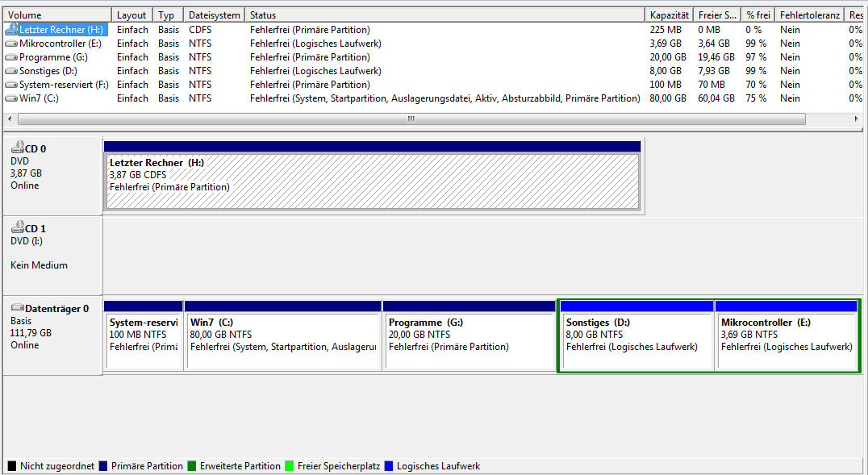The width and height of the screenshot is (868, 475).
Task: Click the blue Logisches Laufwerk legend swatch
Action: (389, 466)
